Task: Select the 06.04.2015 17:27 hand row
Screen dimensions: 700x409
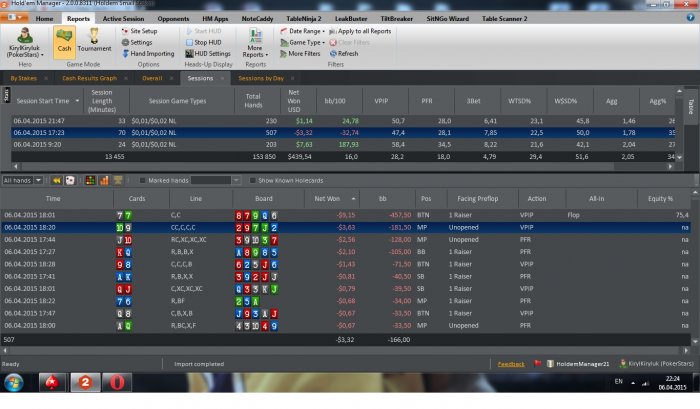Action: pyautogui.click(x=345, y=252)
